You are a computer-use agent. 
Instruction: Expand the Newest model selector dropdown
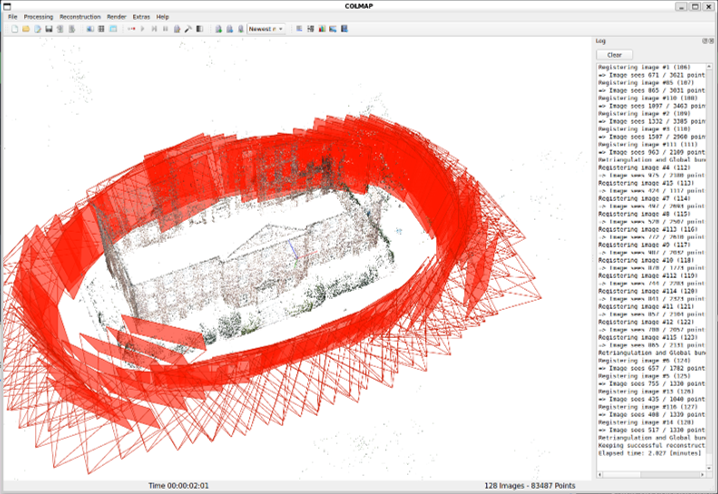[x=280, y=29]
